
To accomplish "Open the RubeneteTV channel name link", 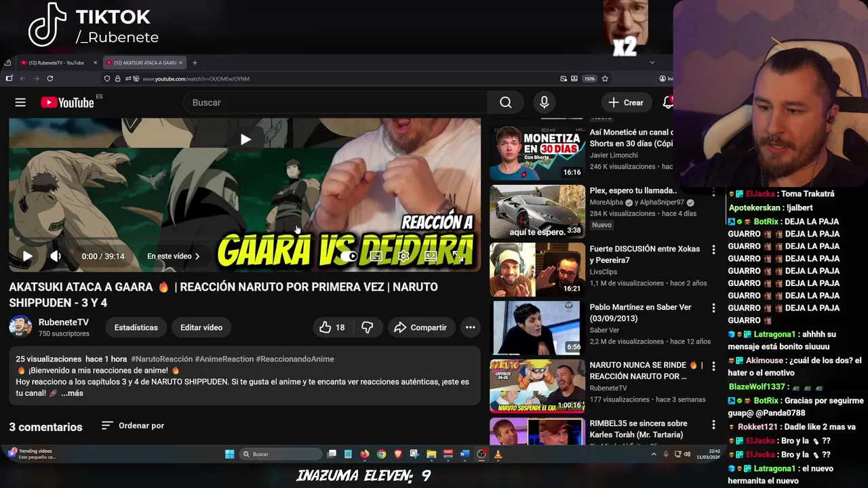I will click(x=64, y=322).
